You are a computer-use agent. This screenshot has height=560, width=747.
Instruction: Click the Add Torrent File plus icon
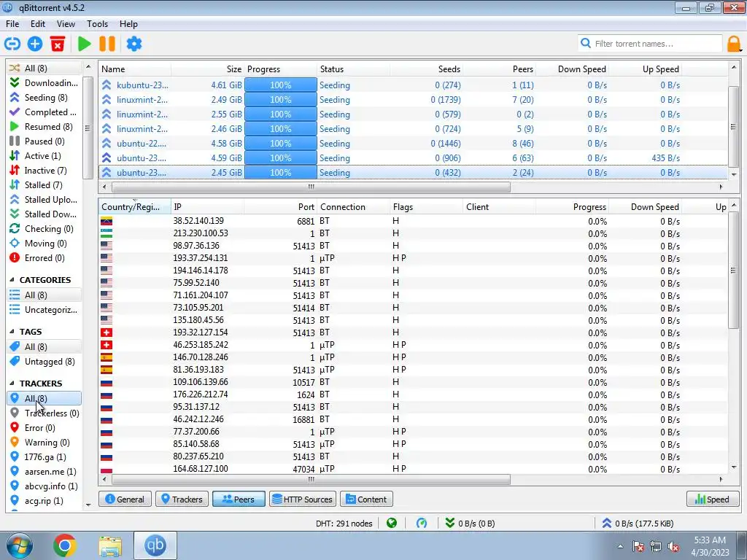[x=35, y=44]
